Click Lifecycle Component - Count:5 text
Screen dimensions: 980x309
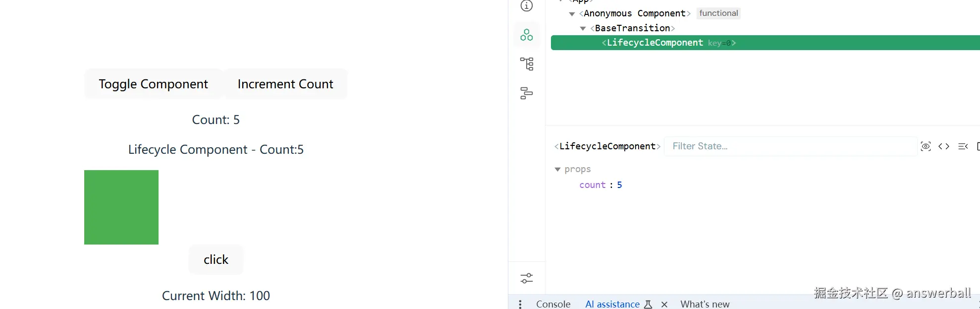click(216, 150)
